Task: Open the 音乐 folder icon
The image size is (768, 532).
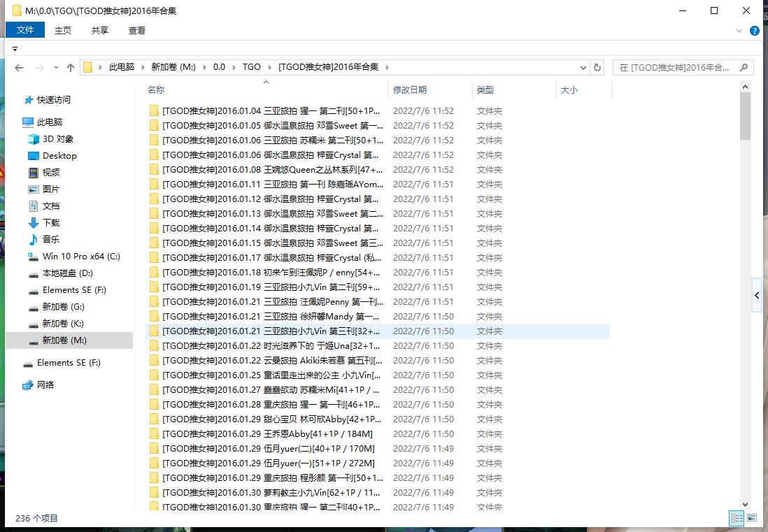Action: (x=34, y=239)
